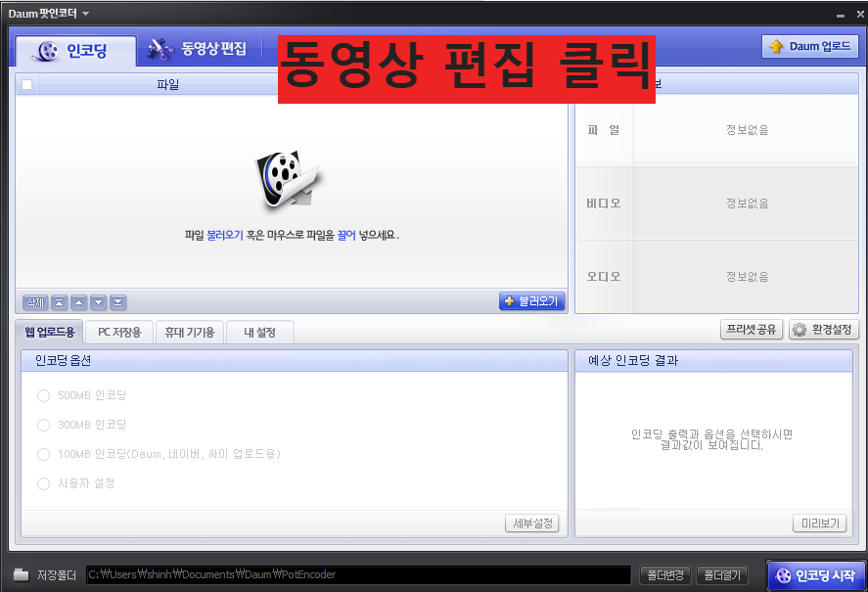
Task: Select the 휴대 기기용 tab
Action: pos(189,333)
